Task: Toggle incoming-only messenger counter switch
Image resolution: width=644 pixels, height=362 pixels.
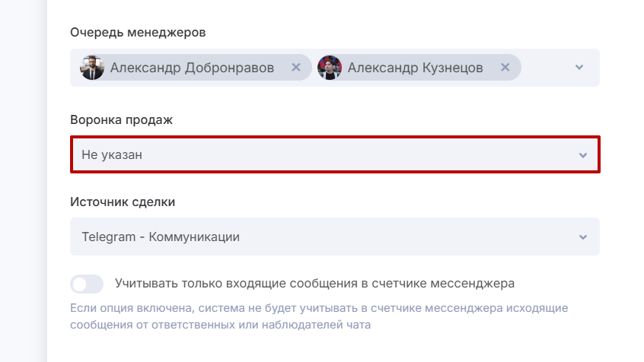Action: (87, 284)
